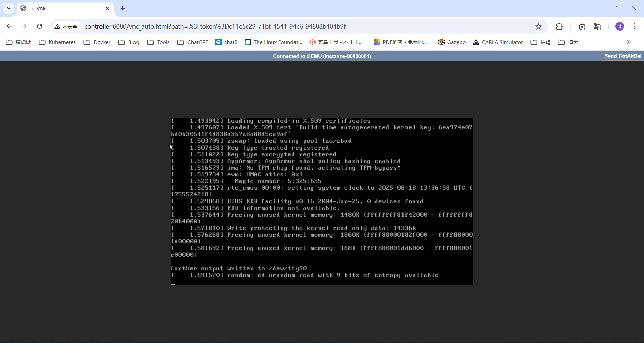Click the 'zswap: loaded using pool lzo/zbud' line
This screenshot has height=343, width=644.
(x=261, y=141)
